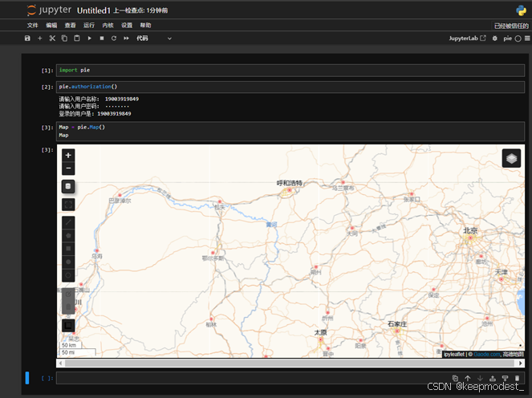Click the 太原 label on the map
The height and width of the screenshot is (398, 532).
(x=321, y=332)
